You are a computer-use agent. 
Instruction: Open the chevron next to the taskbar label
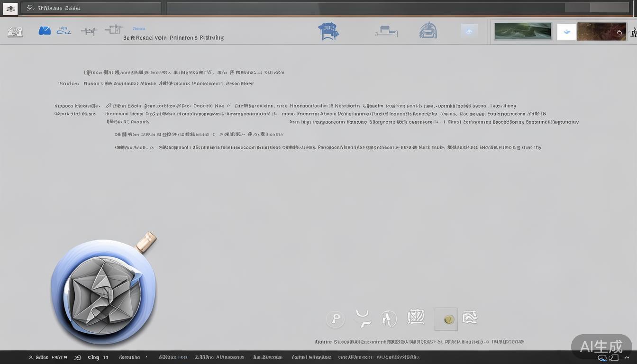[146, 357]
